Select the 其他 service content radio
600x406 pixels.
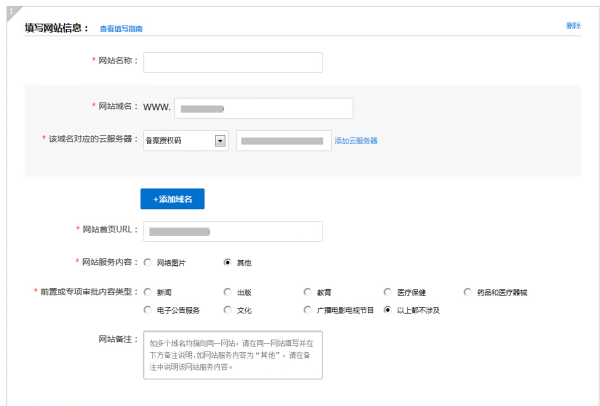pyautogui.click(x=228, y=262)
